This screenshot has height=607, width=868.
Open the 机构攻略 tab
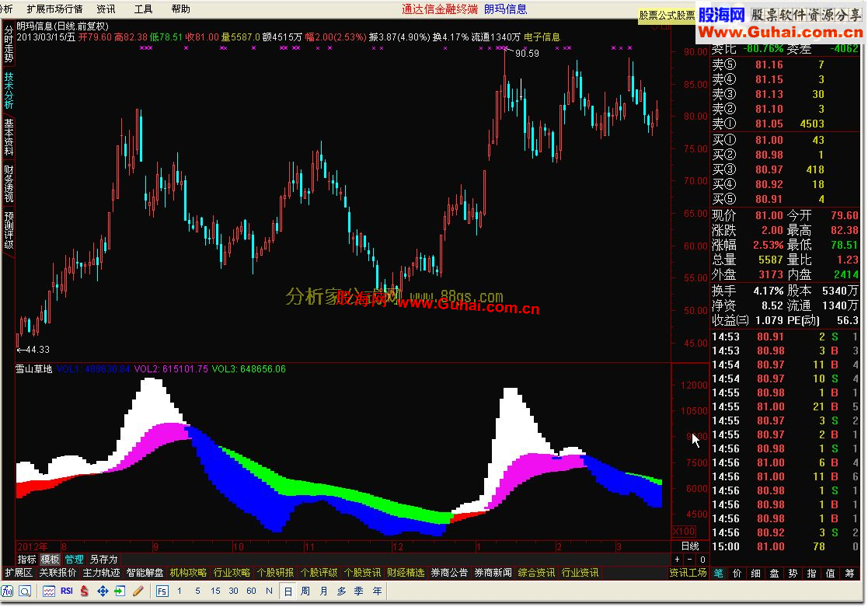188,573
